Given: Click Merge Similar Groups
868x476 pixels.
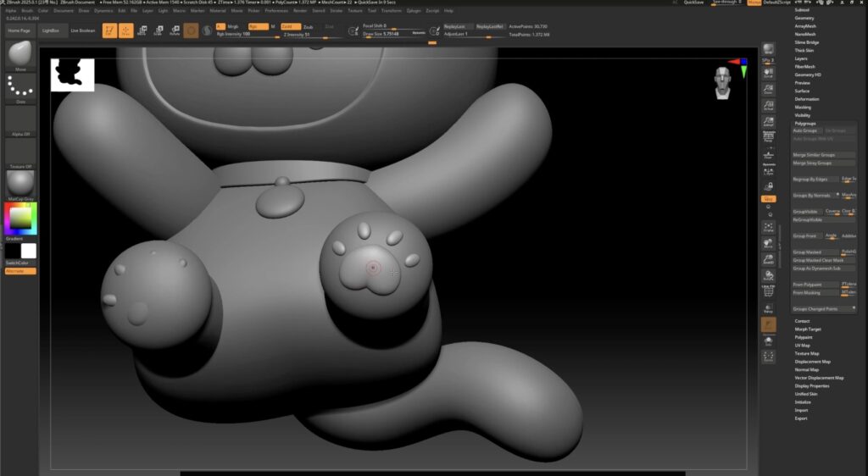Looking at the screenshot, I should pyautogui.click(x=824, y=155).
